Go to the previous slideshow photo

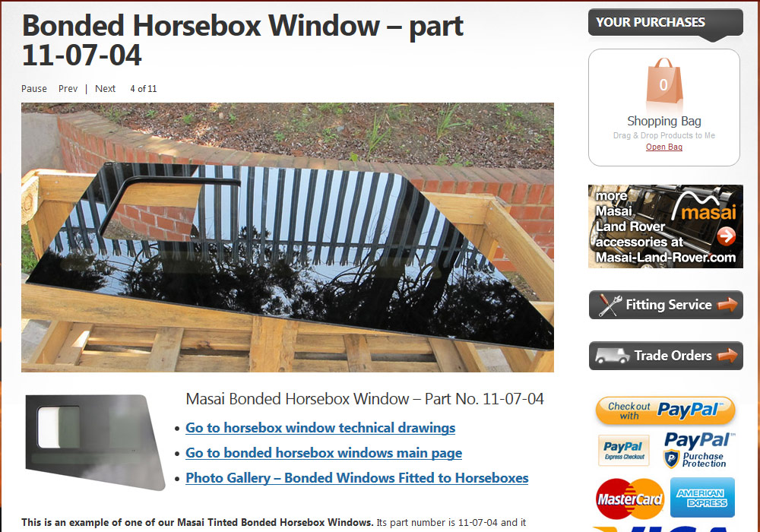coord(68,89)
